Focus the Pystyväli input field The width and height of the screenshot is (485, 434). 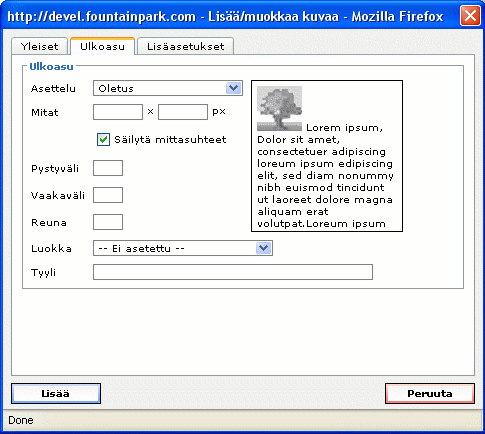click(108, 168)
